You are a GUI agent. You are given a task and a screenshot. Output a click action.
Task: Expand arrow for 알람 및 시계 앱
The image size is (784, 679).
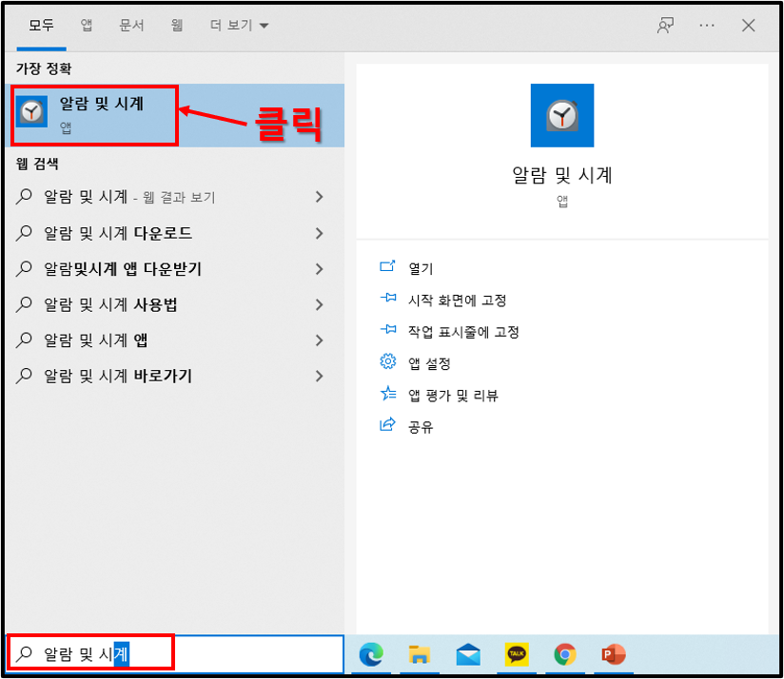[x=319, y=340]
